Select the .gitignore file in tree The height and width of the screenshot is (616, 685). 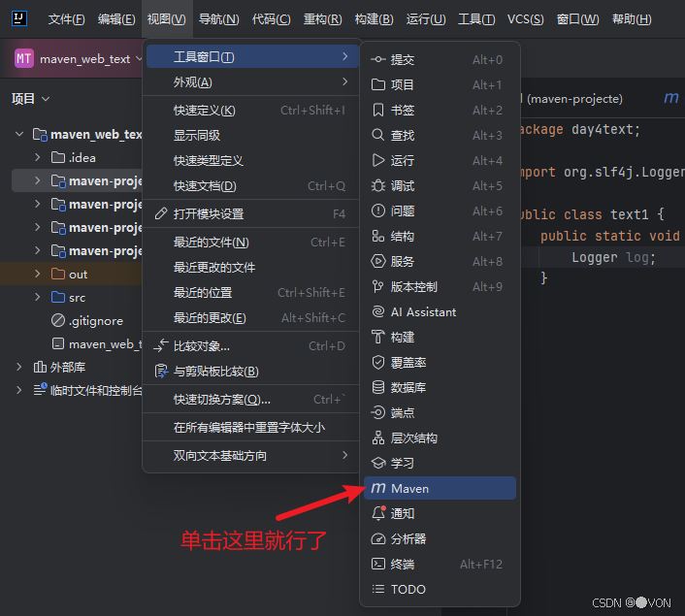click(x=96, y=321)
